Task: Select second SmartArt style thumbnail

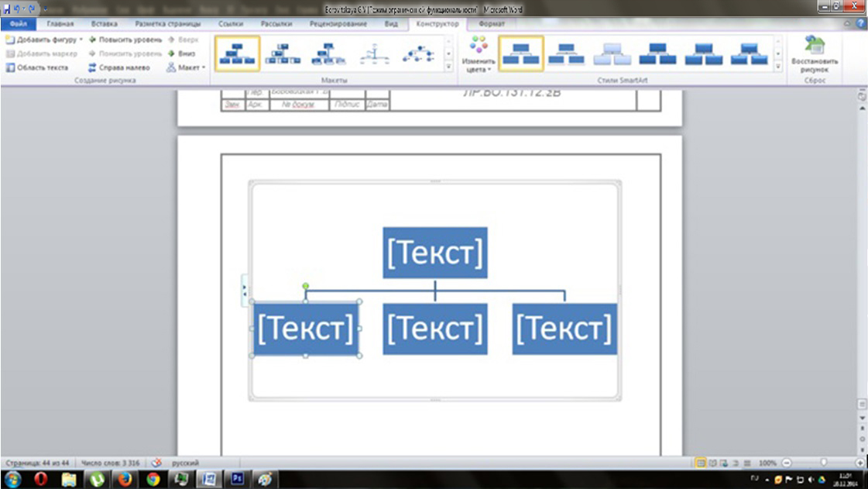Action: pyautogui.click(x=566, y=53)
